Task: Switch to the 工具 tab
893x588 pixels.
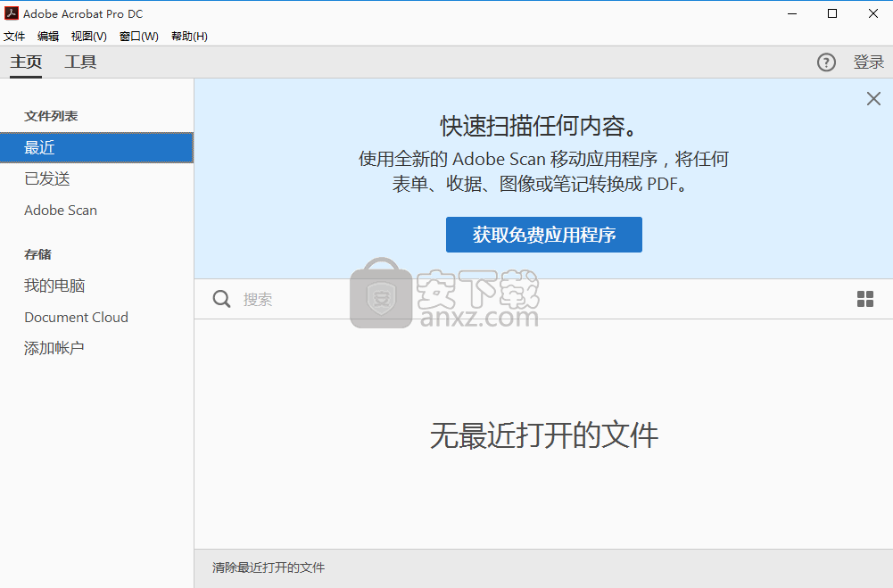Action: click(80, 62)
